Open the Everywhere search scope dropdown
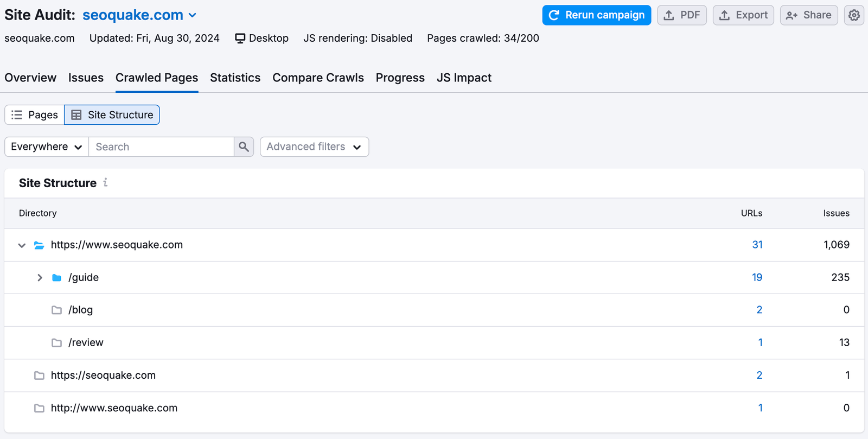 (x=47, y=147)
